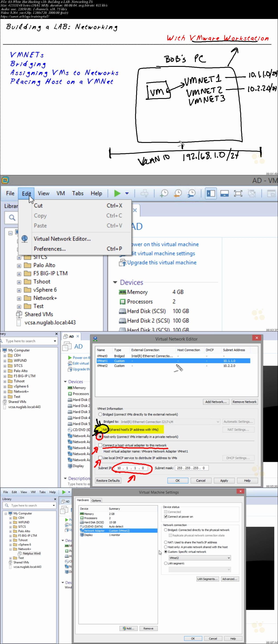Toggle Connect at power on checkbox
The width and height of the screenshot is (278, 644).
click(166, 516)
